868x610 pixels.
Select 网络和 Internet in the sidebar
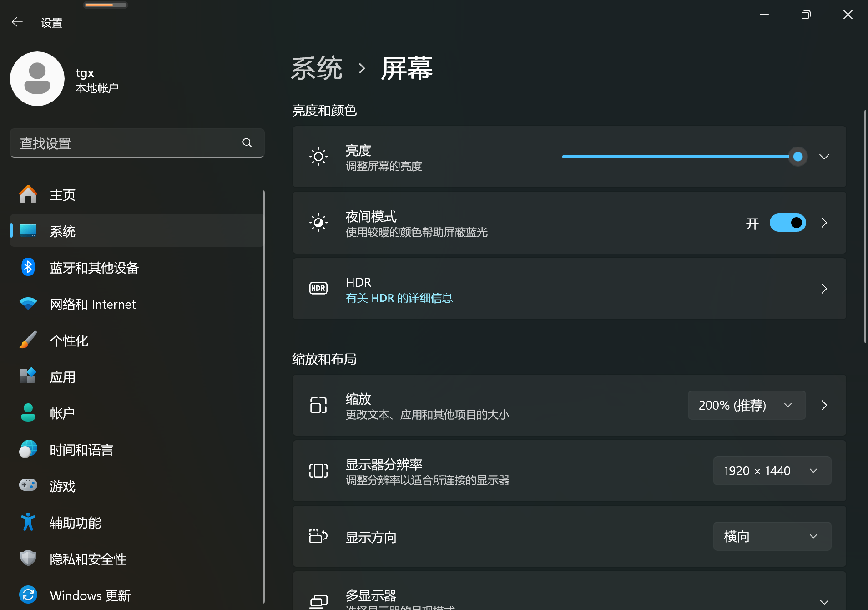pos(136,304)
